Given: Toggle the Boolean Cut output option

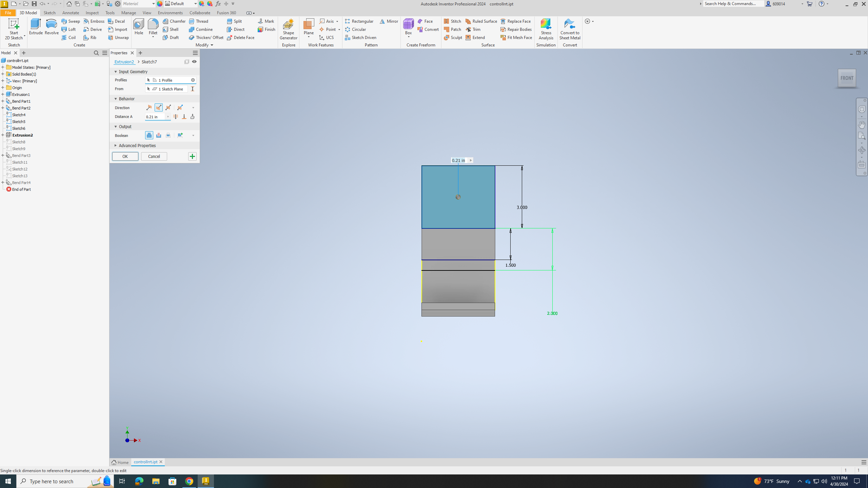Looking at the screenshot, I should pos(159,135).
